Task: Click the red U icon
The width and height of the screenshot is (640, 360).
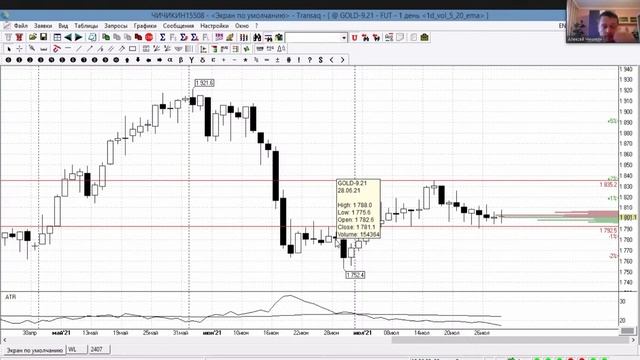Action: [x=354, y=38]
